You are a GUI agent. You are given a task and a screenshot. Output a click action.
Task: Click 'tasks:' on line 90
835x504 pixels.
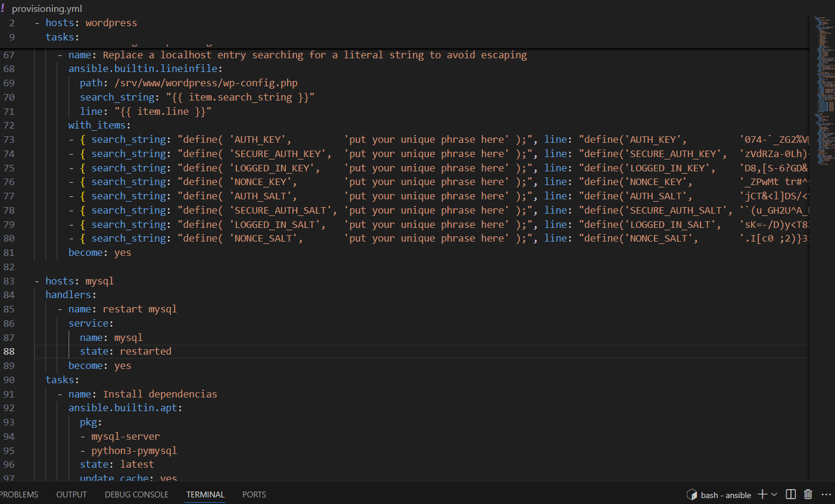(63, 380)
